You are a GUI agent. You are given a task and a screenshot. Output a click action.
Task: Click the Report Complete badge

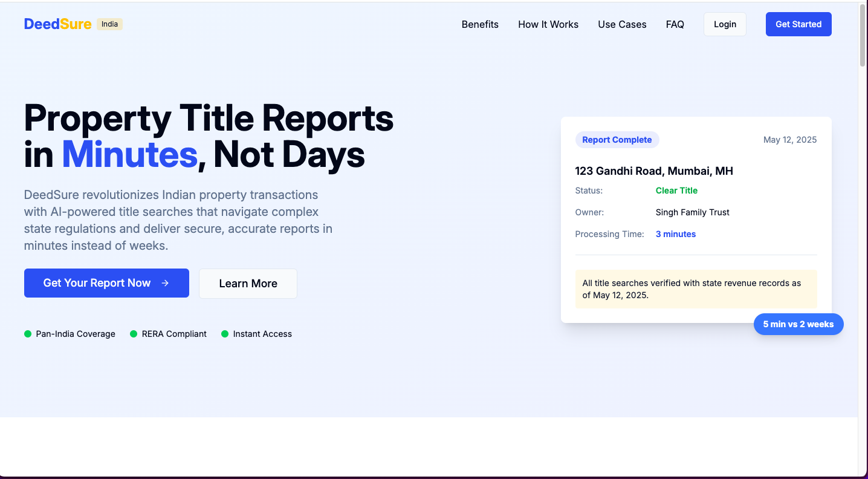(x=617, y=140)
